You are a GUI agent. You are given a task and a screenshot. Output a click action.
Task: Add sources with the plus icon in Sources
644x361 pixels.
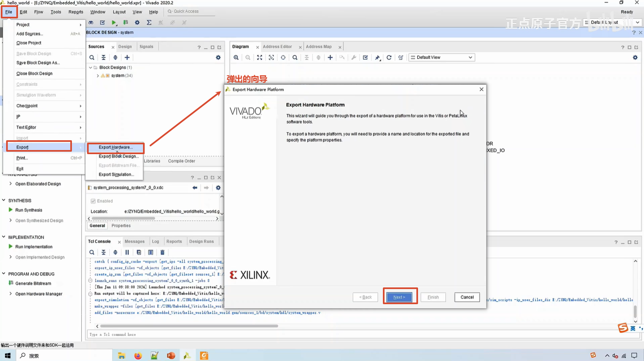[127, 58]
